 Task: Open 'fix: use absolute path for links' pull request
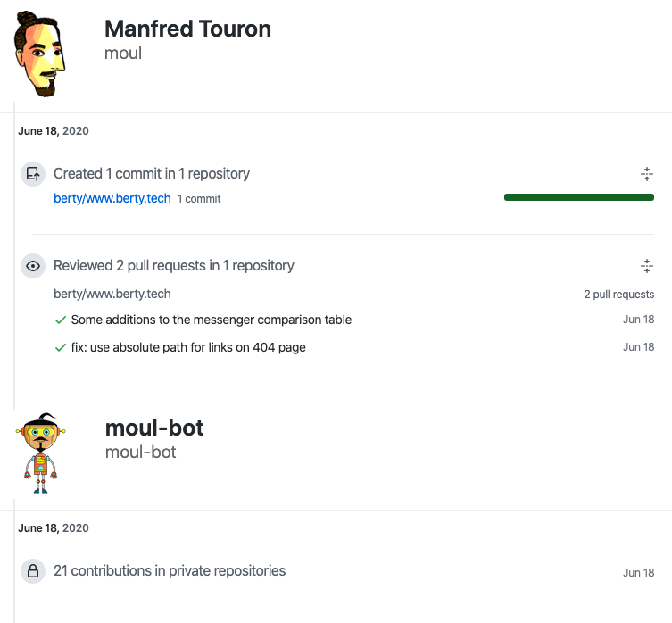188,346
